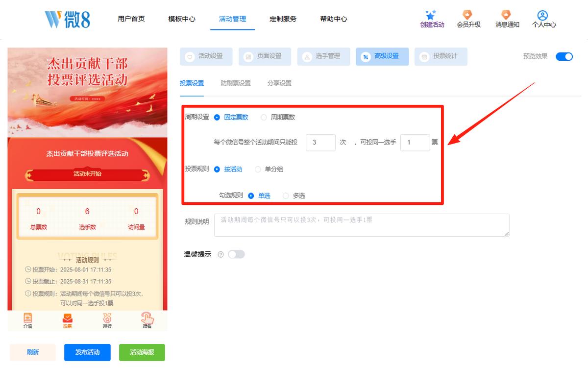Image resolution: width=588 pixels, height=368 pixels.
Task: Click the 刷新 button
Action: point(33,352)
